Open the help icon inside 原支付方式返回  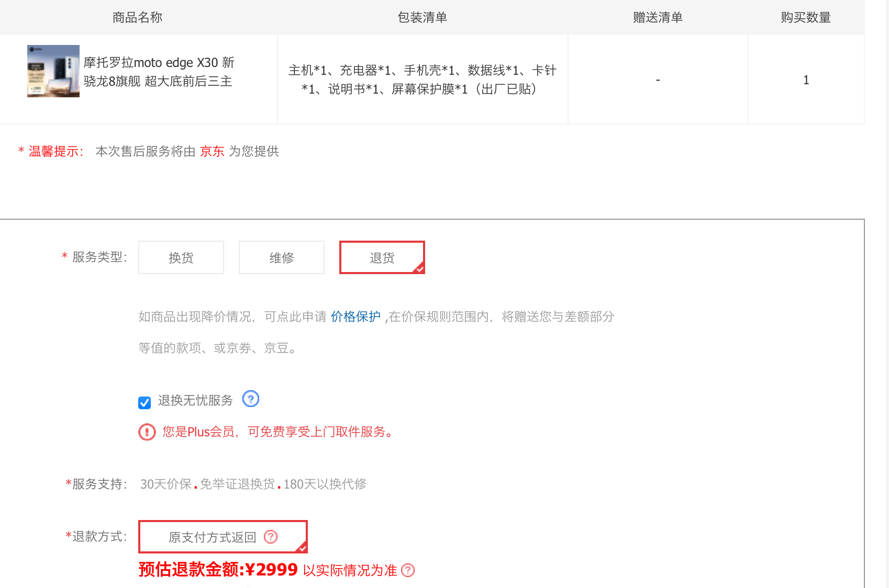[271, 537]
